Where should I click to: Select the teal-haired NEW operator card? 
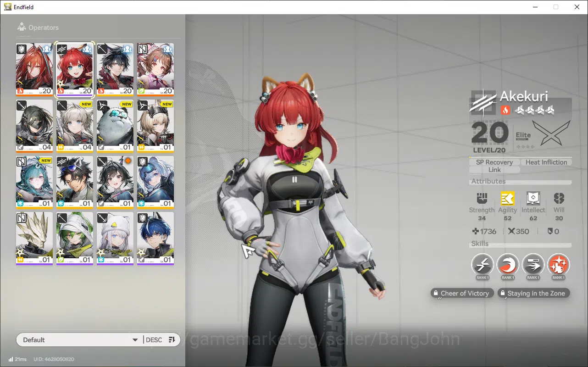point(34,183)
